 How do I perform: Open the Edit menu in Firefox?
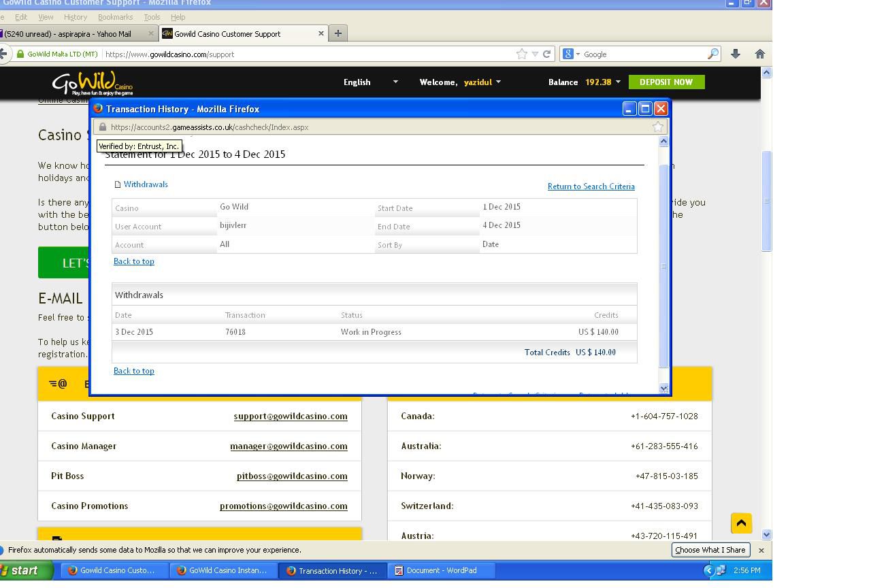coord(21,17)
